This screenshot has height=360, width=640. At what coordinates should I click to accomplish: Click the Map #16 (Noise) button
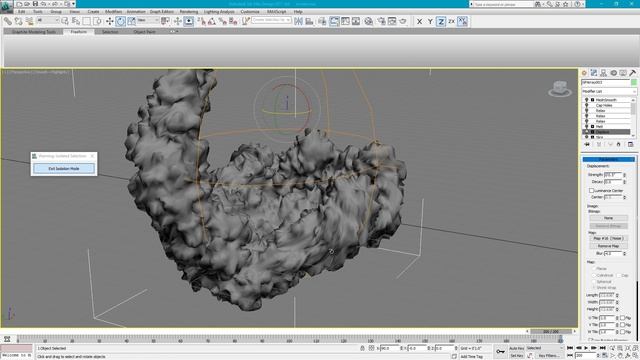[609, 238]
